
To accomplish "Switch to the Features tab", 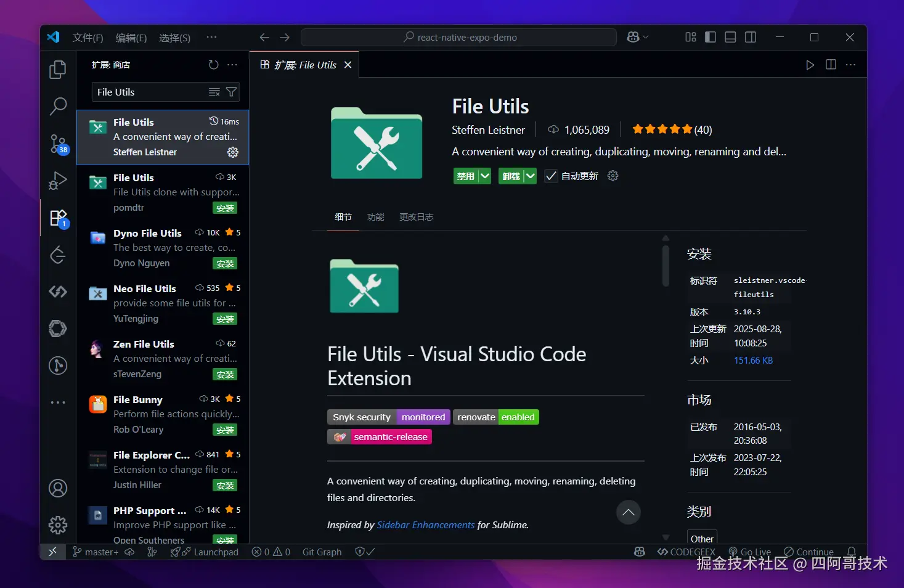I will [x=375, y=217].
